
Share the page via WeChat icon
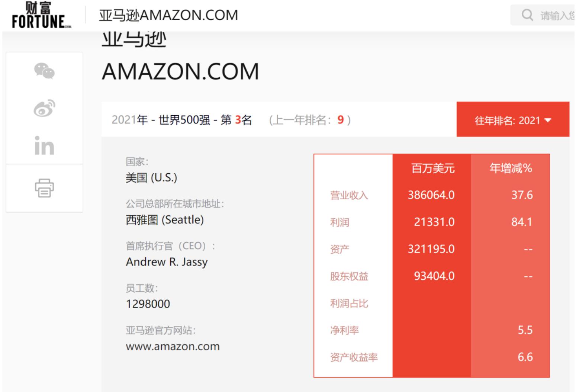coord(44,71)
